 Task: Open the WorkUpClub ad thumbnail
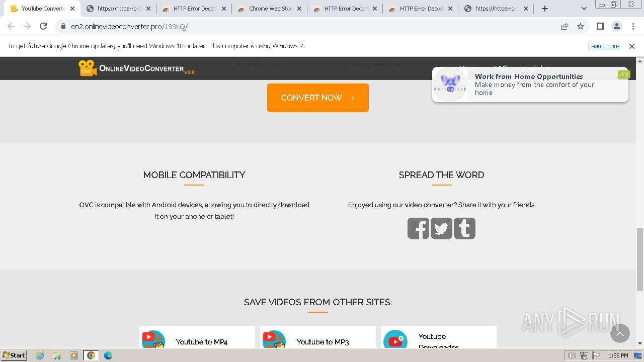(x=450, y=84)
